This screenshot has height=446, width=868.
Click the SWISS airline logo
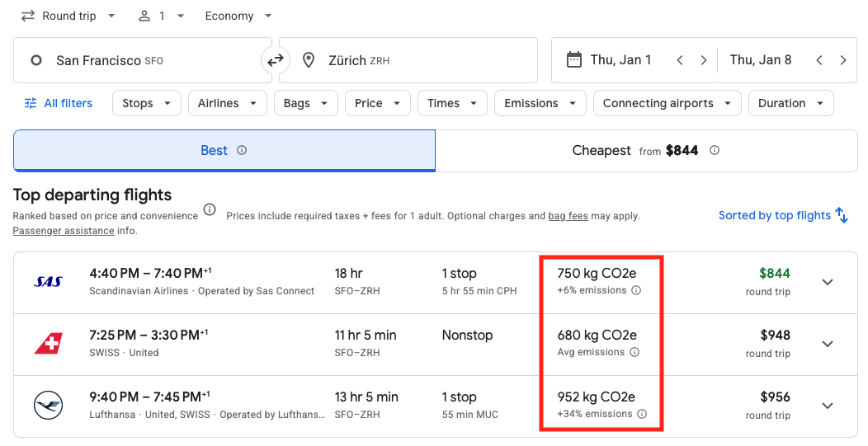pyautogui.click(x=48, y=344)
